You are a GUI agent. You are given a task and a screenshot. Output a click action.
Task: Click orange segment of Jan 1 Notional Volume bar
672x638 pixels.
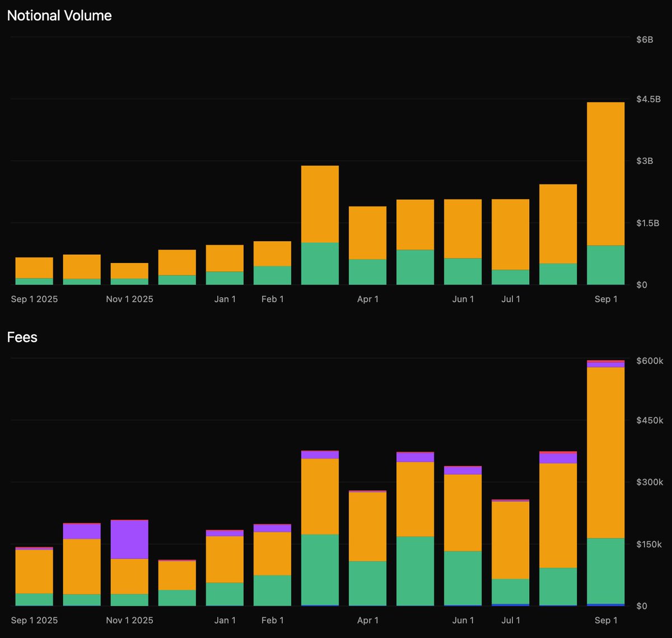click(225, 259)
